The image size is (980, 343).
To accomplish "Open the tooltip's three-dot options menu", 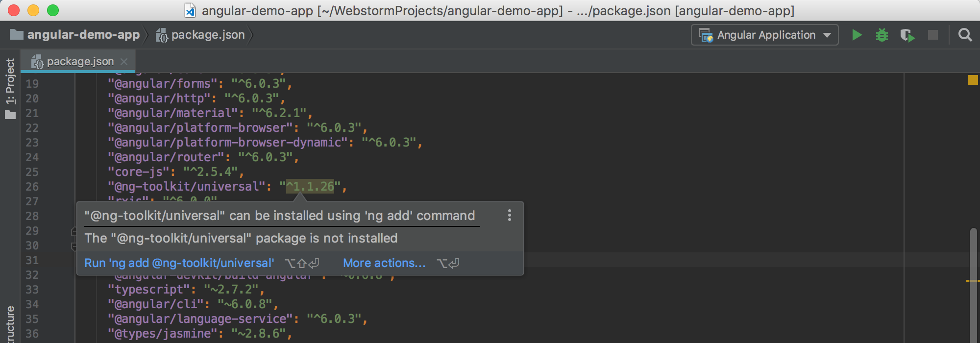I will [x=510, y=215].
